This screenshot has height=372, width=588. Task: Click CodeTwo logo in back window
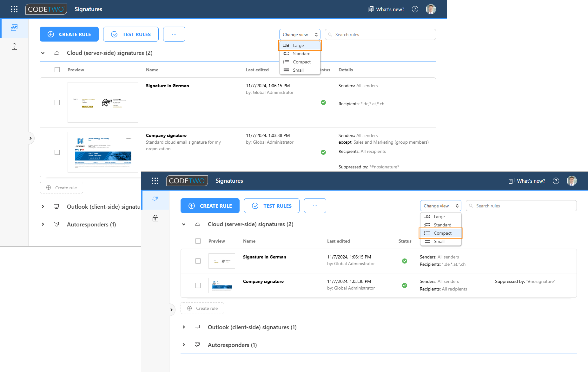[46, 9]
